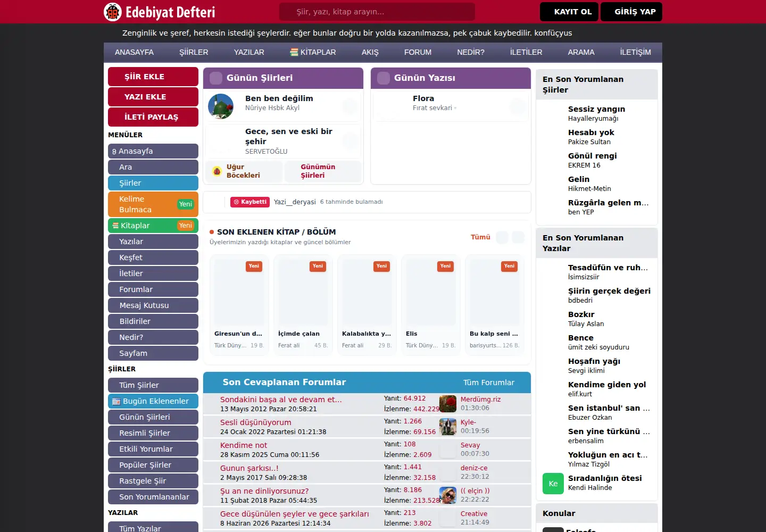Click the Yazi_deryasi username
Image resolution: width=766 pixels, height=532 pixels.
click(295, 202)
